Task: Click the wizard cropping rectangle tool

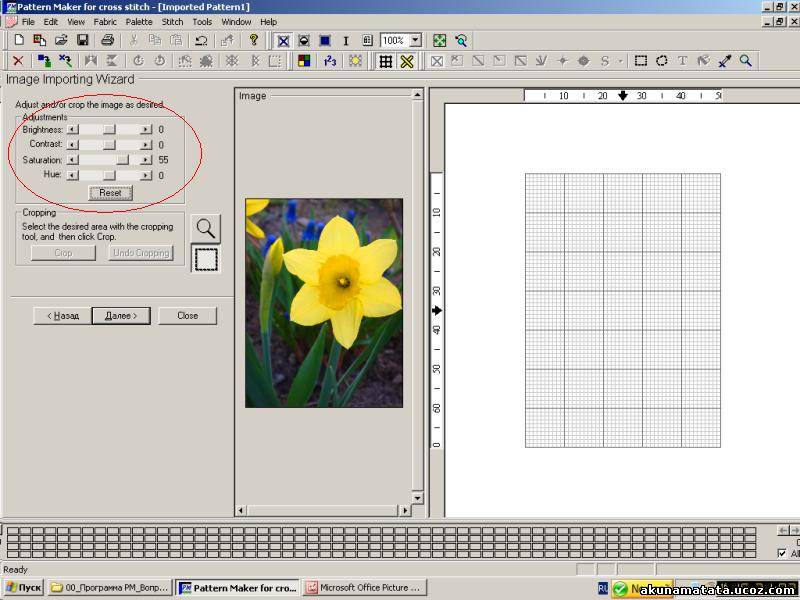Action: click(206, 259)
